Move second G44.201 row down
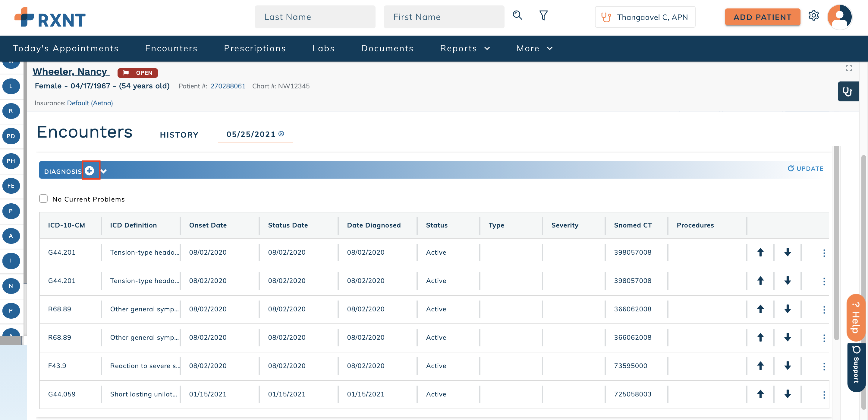 coord(787,281)
